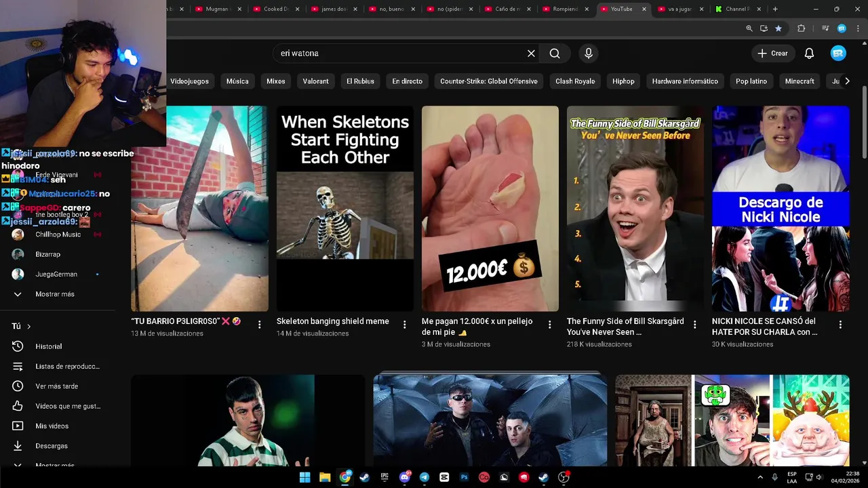868x488 pixels.
Task: Click the search magnifier button
Action: [555, 54]
